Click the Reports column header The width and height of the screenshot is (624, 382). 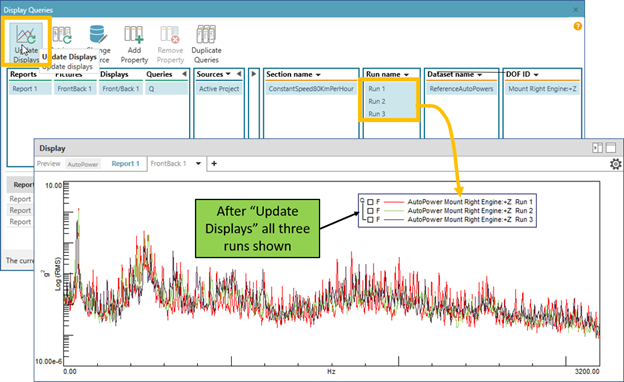23,74
